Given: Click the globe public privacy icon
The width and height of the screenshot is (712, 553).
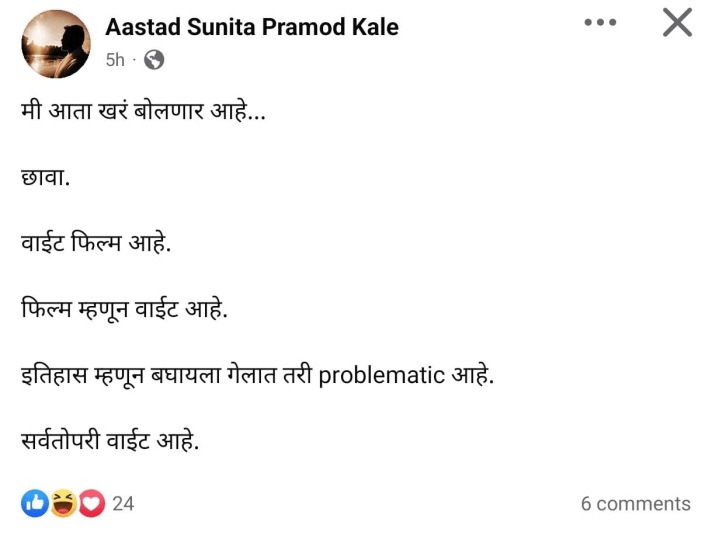Looking at the screenshot, I should point(154,60).
